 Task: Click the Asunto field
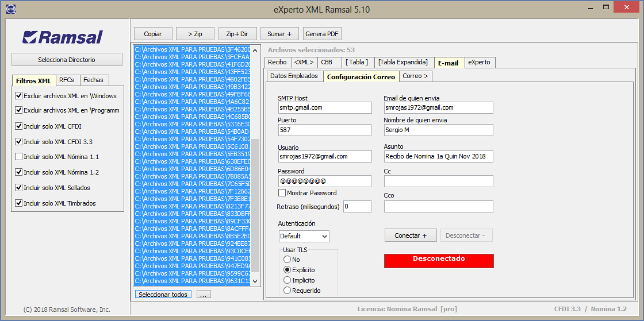coord(439,156)
